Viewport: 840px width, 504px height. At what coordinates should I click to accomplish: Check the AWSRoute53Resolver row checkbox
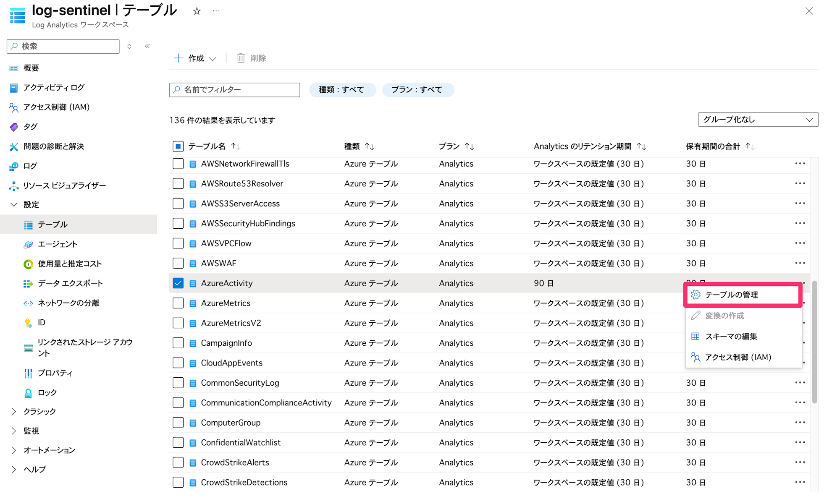178,183
